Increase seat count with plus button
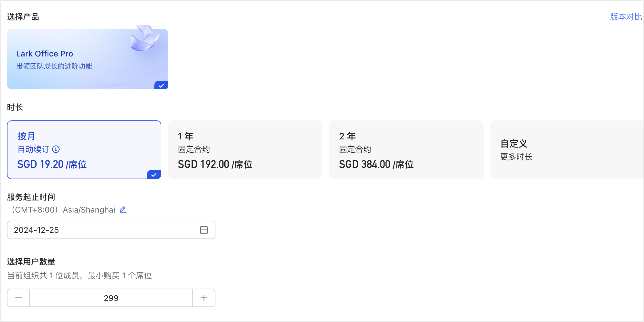644x322 pixels. 204,298
